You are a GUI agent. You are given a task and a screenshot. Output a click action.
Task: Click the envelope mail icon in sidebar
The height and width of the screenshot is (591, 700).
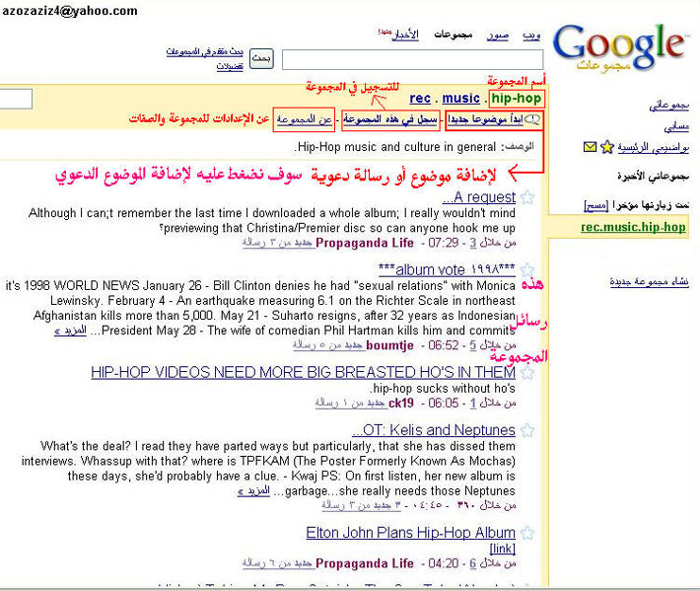coord(590,147)
